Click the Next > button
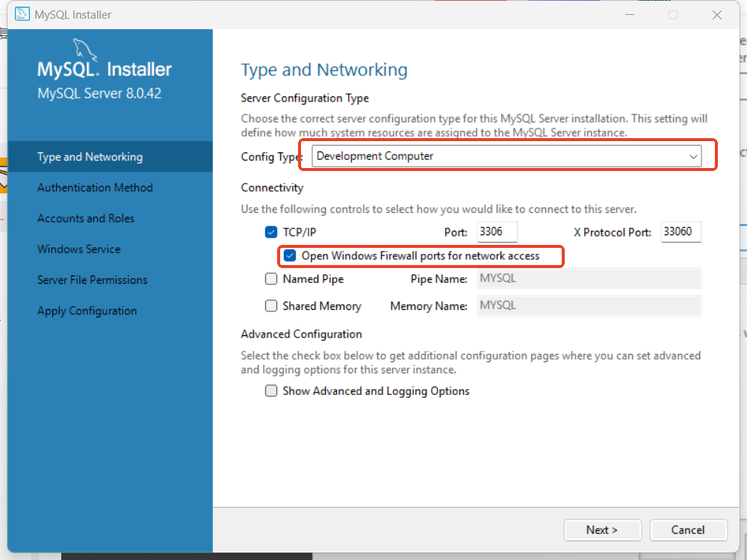This screenshot has width=747, height=560. click(x=603, y=530)
